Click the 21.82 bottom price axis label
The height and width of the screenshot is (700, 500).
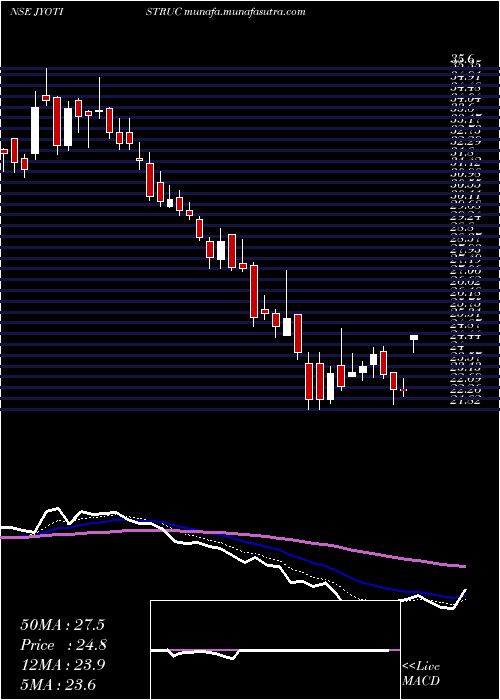[465, 401]
